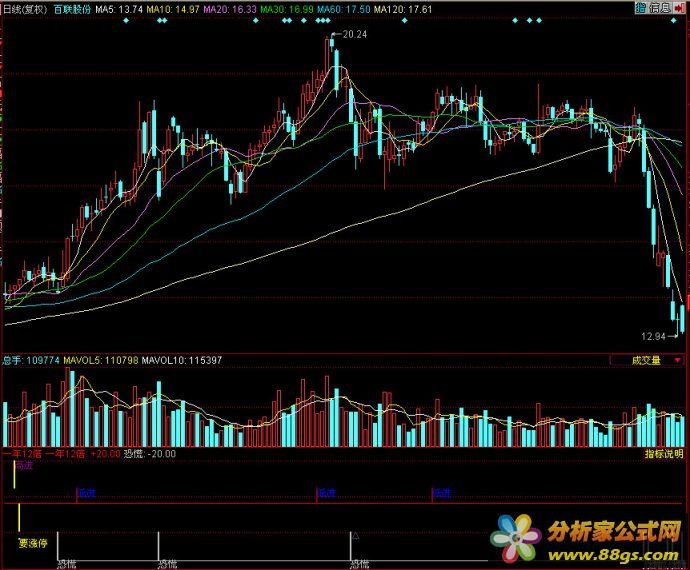Viewport: 690px width, 570px height.
Task: Click the yellow 要涨停 signal label
Action: pyautogui.click(x=33, y=543)
